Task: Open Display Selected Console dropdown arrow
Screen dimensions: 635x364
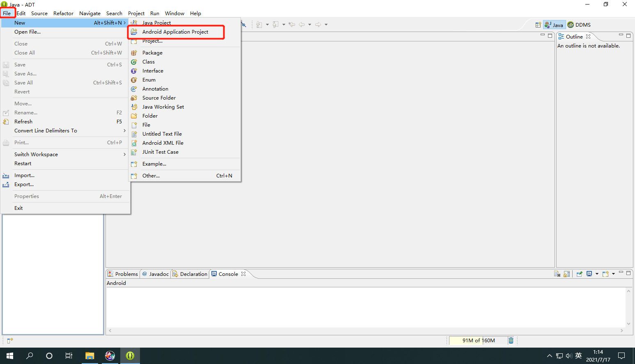Action: point(597,274)
